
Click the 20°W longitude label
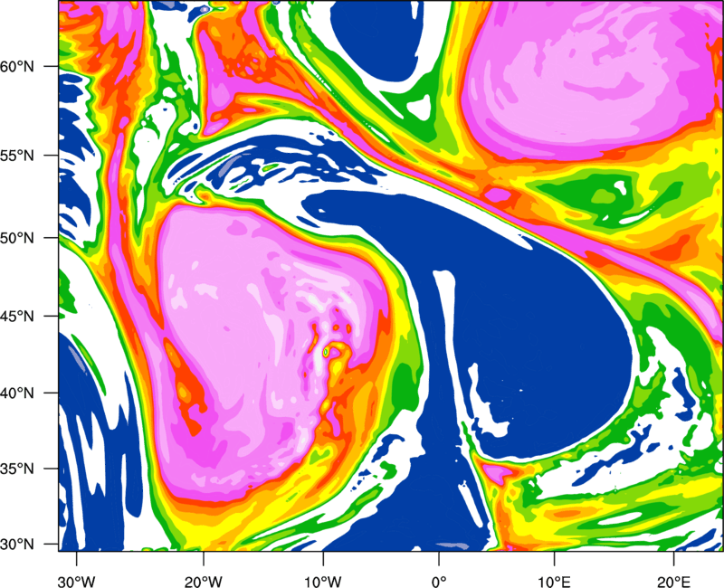click(204, 582)
